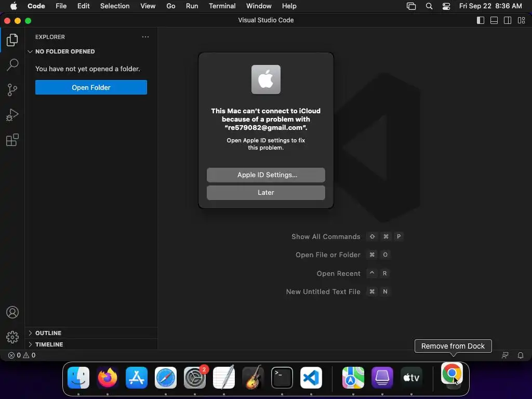Image resolution: width=532 pixels, height=399 pixels.
Task: Open the Go menu
Action: (x=170, y=6)
